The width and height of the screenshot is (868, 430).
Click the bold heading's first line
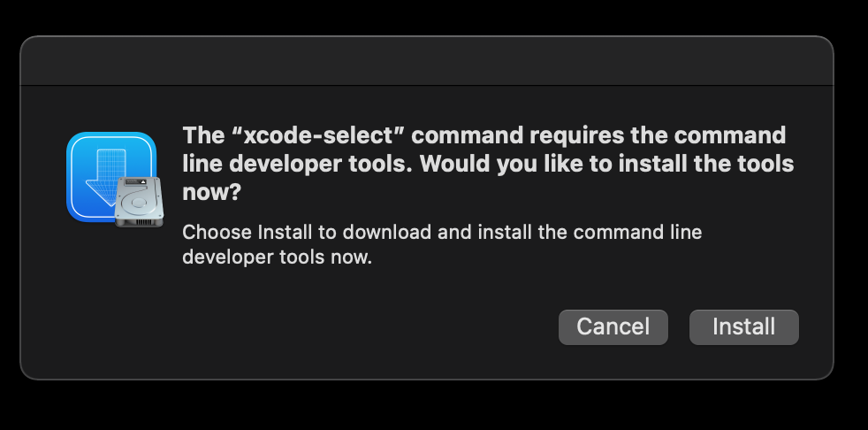[x=484, y=135]
